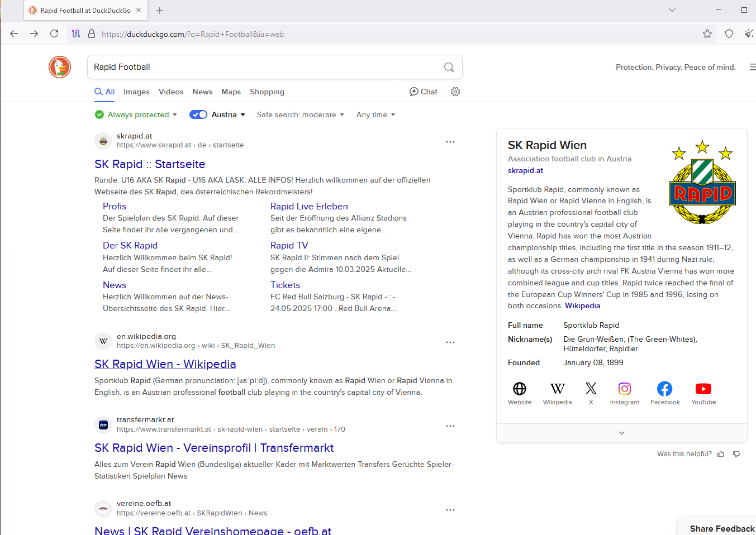Open the Any time filter dropdown
Image resolution: width=756 pixels, height=535 pixels.
[x=376, y=114]
